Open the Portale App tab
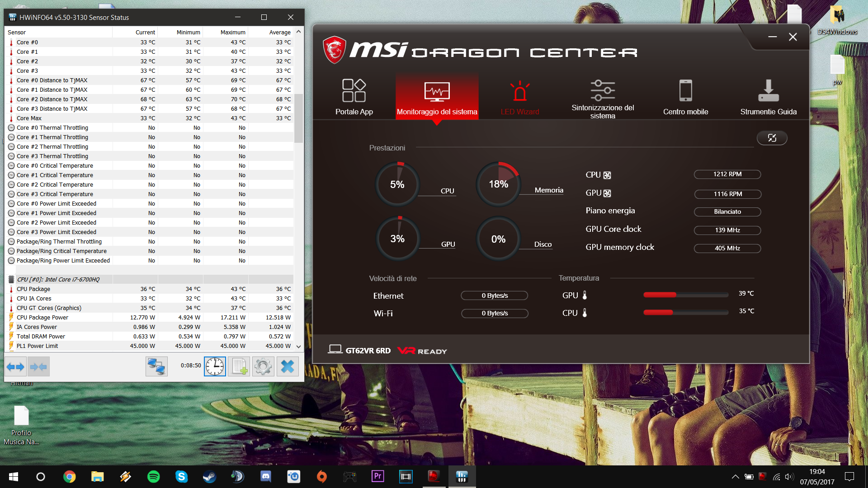 point(354,97)
